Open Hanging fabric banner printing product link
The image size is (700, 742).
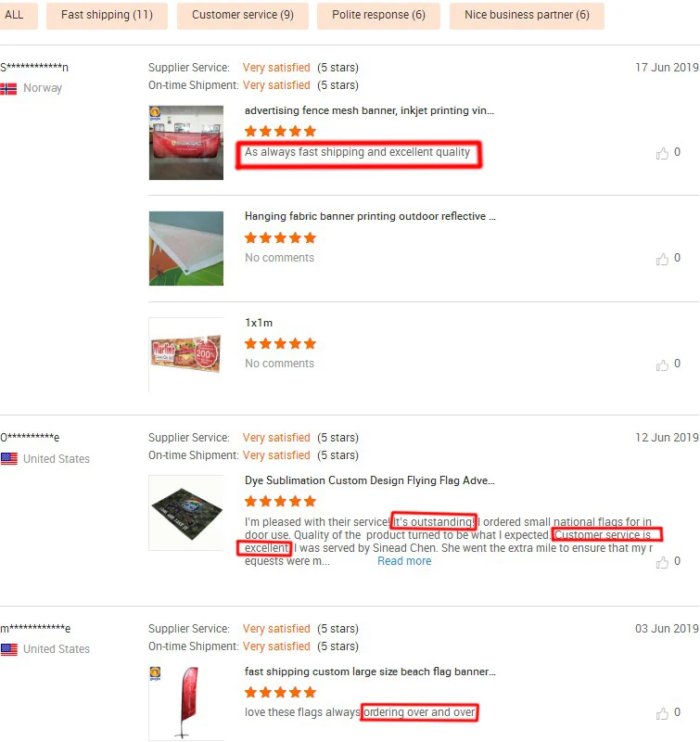(370, 216)
